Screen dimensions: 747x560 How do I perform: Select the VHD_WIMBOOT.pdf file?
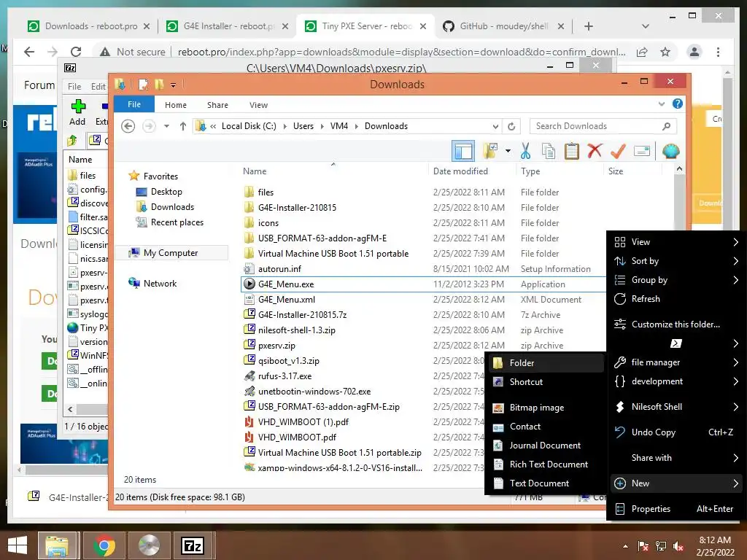297,437
